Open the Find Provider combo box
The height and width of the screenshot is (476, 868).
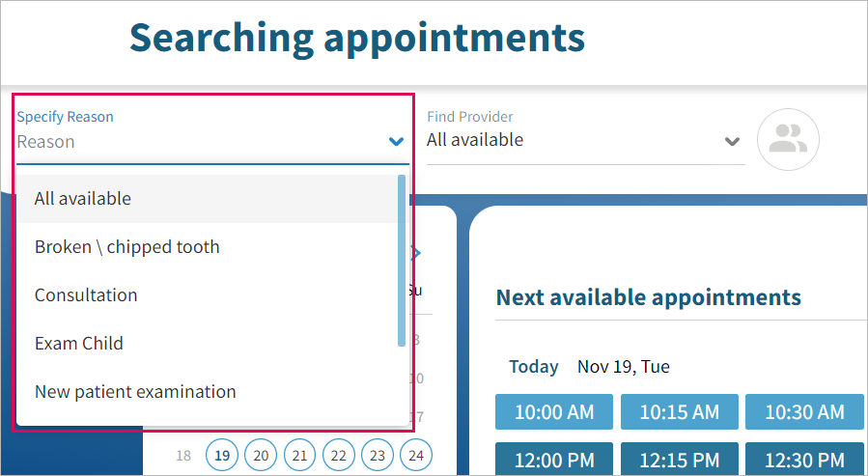point(574,141)
